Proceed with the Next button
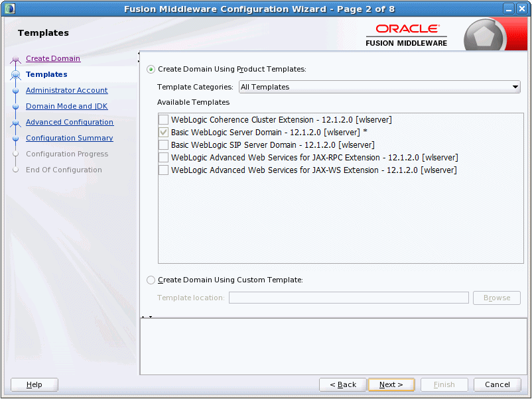532x399 pixels. tap(391, 385)
